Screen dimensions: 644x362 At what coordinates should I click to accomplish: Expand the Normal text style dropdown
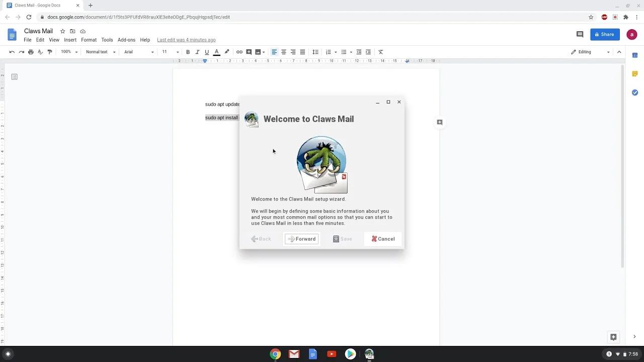[99, 52]
